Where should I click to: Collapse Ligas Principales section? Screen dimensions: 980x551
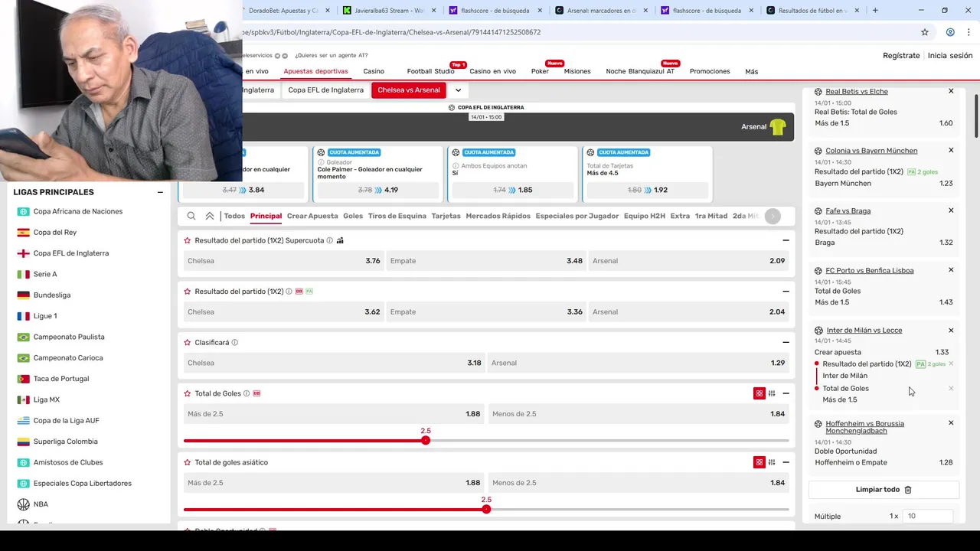point(160,192)
